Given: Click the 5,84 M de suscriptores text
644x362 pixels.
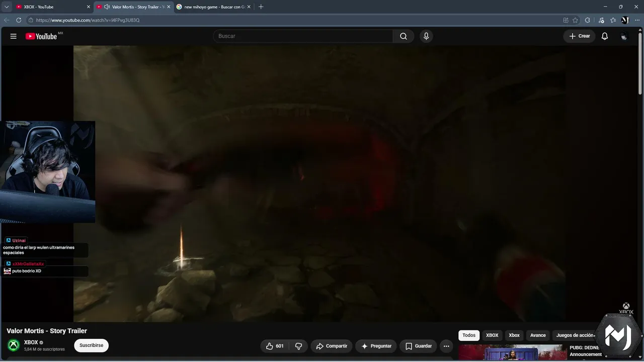Looking at the screenshot, I should [44, 349].
